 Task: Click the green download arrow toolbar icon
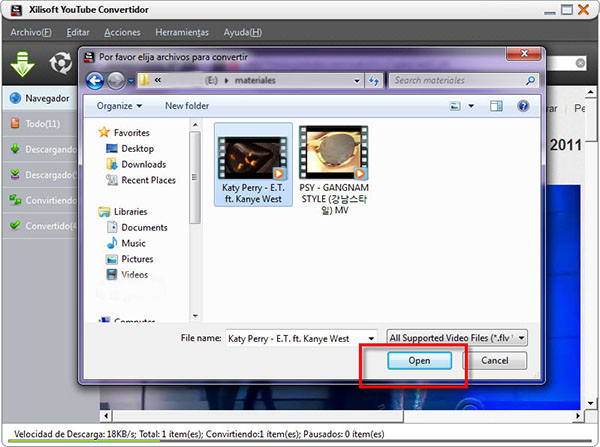[23, 64]
